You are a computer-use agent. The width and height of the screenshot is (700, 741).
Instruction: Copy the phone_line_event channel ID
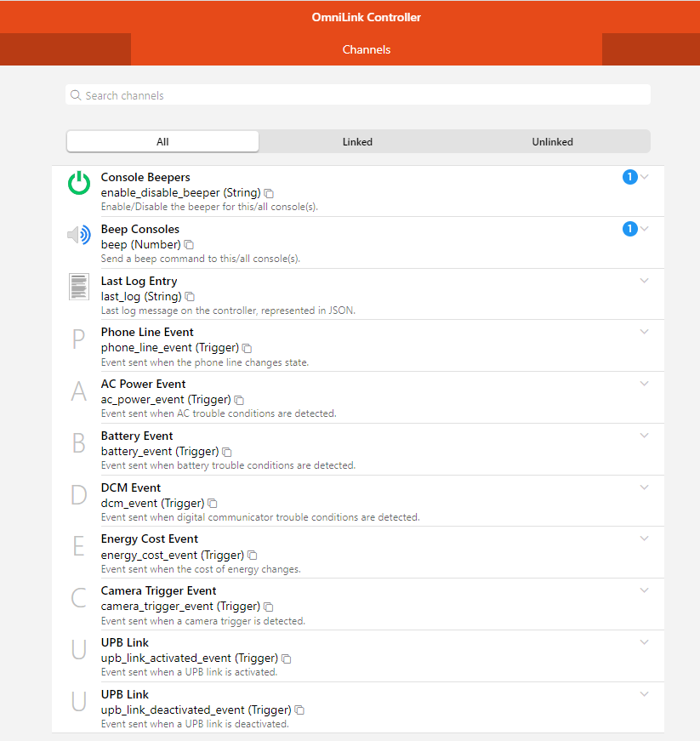click(247, 348)
